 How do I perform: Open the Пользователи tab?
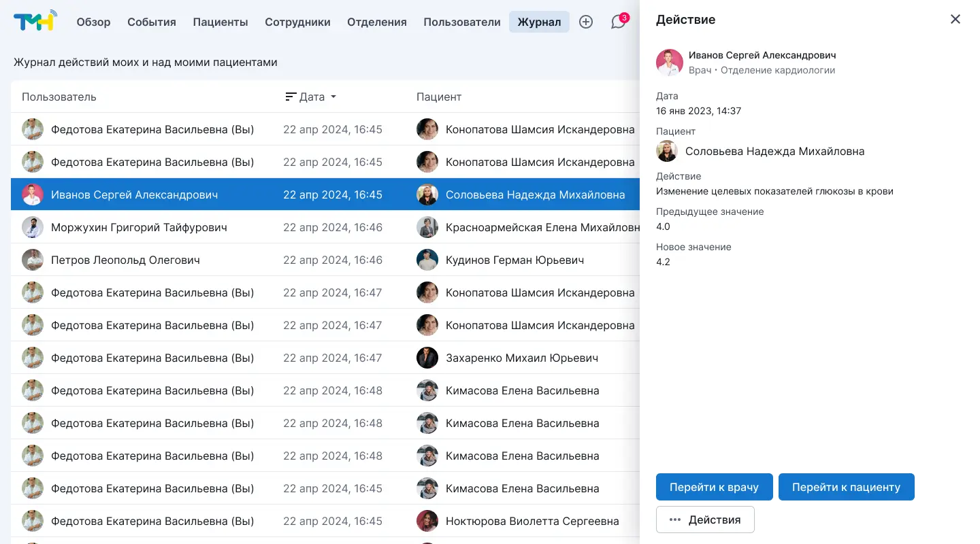point(462,22)
